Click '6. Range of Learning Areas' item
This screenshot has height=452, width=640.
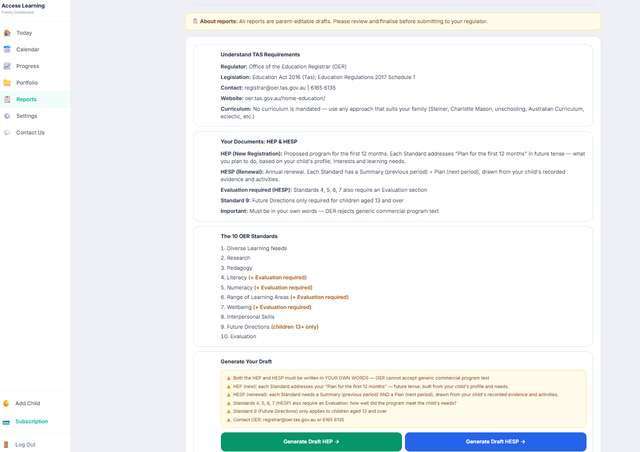point(284,297)
